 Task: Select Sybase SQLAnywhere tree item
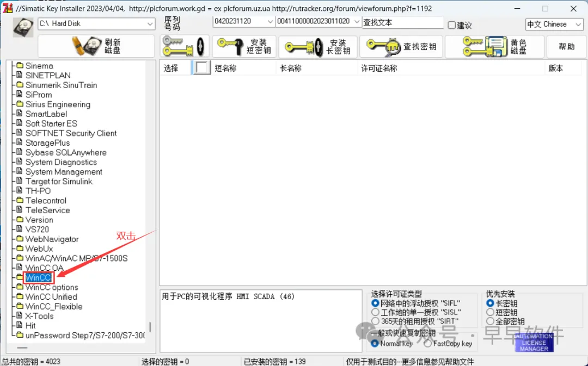[66, 152]
